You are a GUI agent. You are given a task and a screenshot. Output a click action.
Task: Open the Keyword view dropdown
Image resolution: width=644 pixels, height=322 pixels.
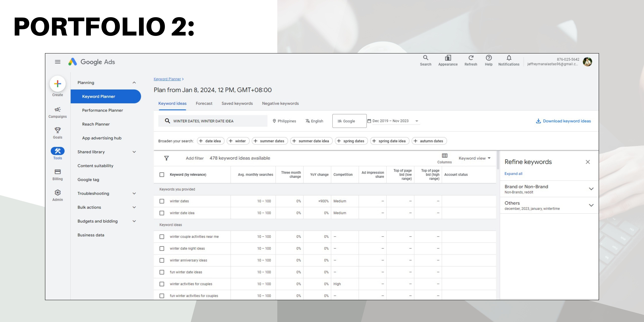click(475, 158)
